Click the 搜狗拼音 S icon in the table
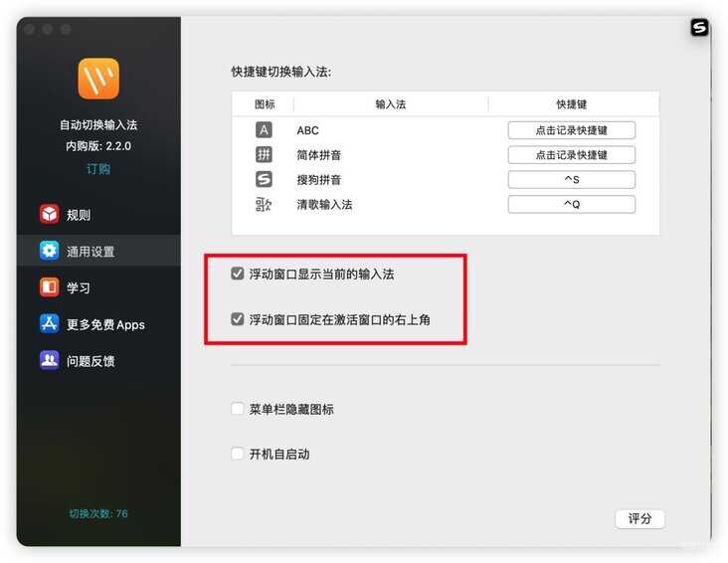 tap(264, 179)
